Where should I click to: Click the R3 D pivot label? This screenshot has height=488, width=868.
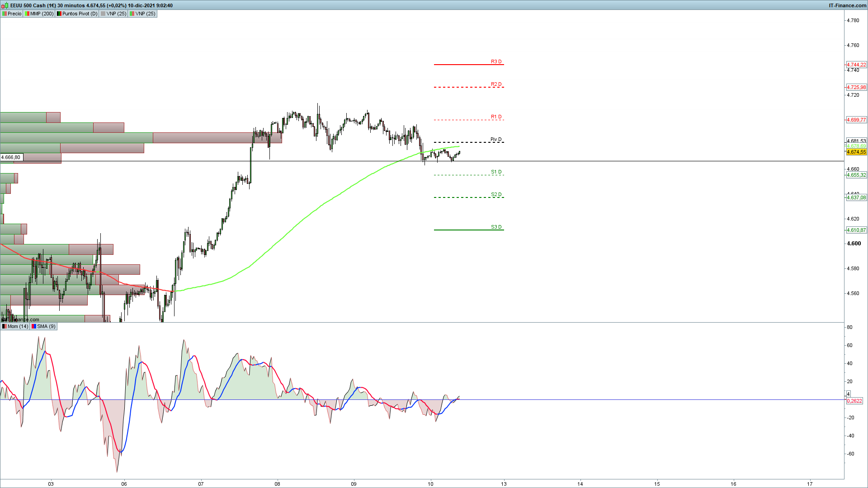click(496, 61)
